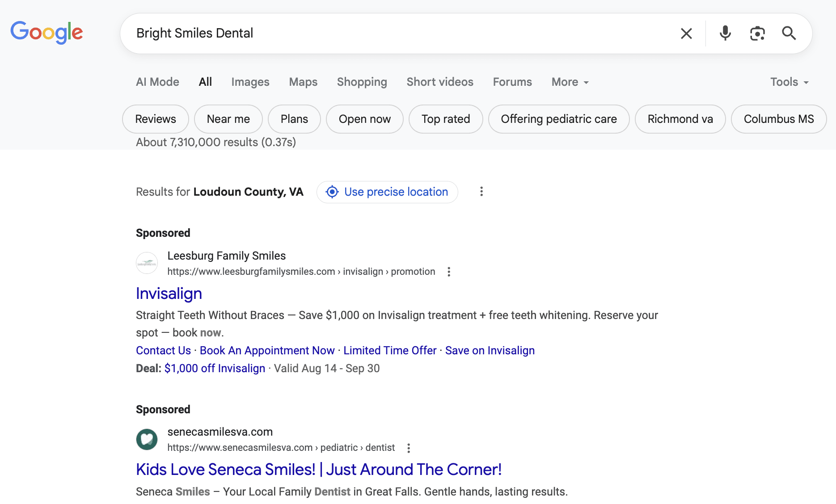The height and width of the screenshot is (504, 836).
Task: Toggle the Open now filter chip
Action: click(x=365, y=119)
